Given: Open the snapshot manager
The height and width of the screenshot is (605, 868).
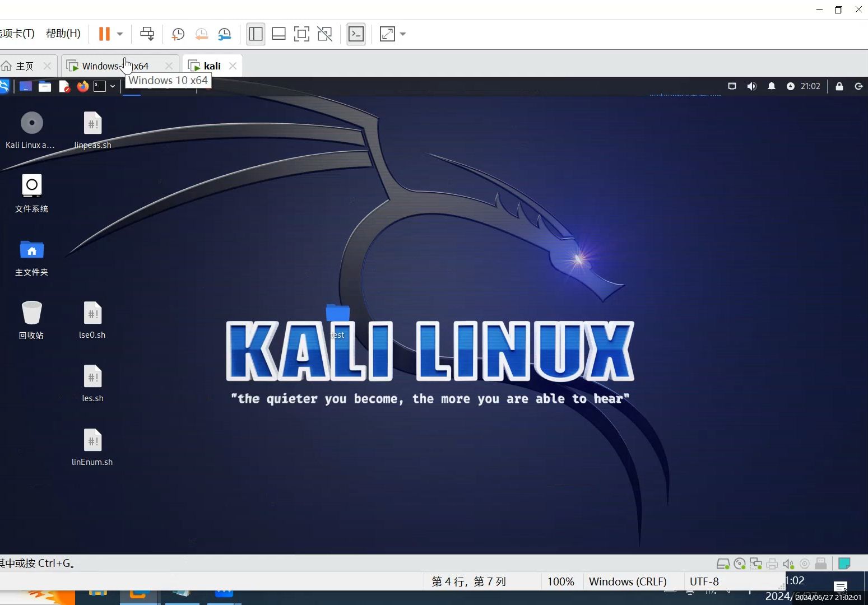Looking at the screenshot, I should 225,34.
